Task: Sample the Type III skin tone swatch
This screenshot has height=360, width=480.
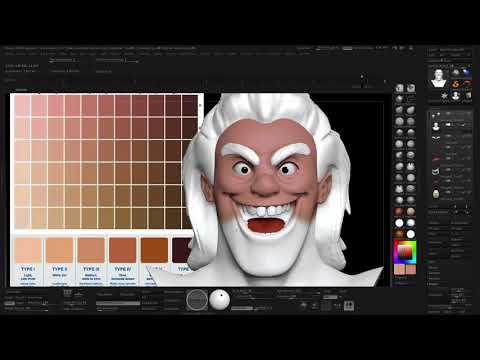Action: [91, 250]
